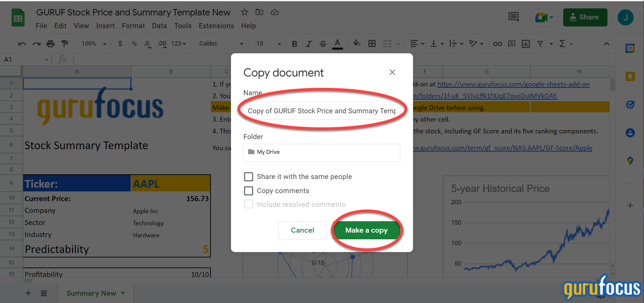Click the Insert link icon
This screenshot has width=644, height=303.
tap(497, 44)
